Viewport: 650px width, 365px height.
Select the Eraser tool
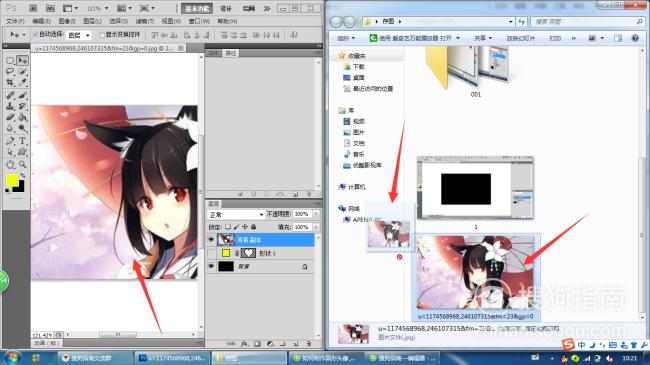coord(10,117)
